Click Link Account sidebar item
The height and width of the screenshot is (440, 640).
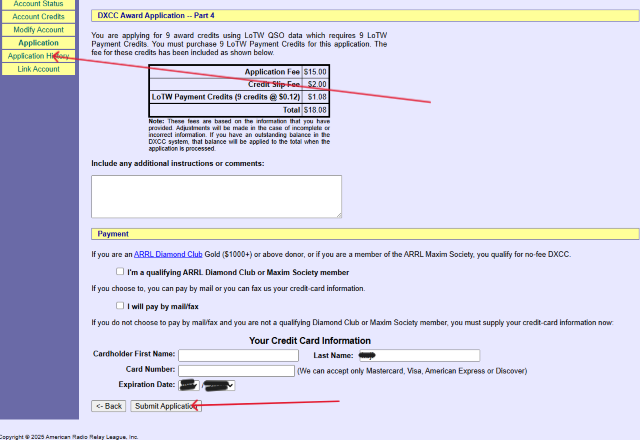pyautogui.click(x=38, y=69)
